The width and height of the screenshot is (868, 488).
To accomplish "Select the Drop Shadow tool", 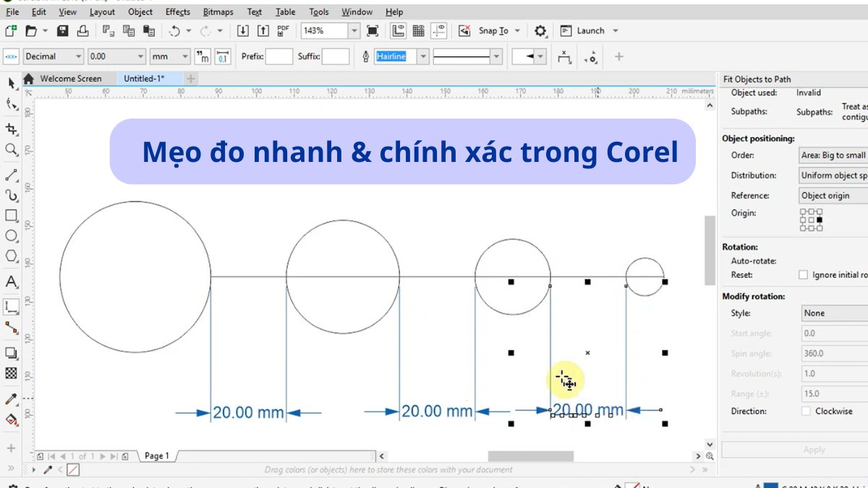I will click(x=11, y=354).
